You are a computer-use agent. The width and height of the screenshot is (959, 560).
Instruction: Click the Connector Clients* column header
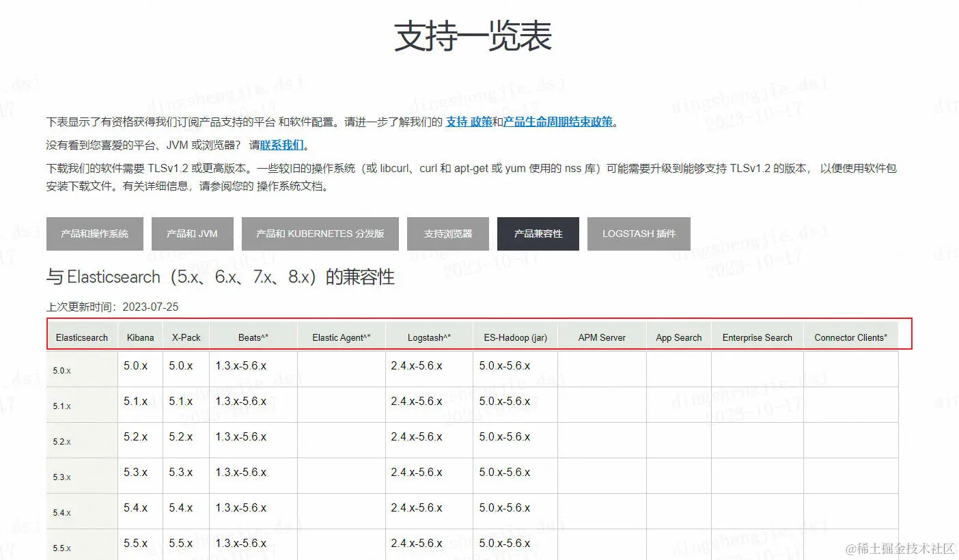[x=851, y=337]
